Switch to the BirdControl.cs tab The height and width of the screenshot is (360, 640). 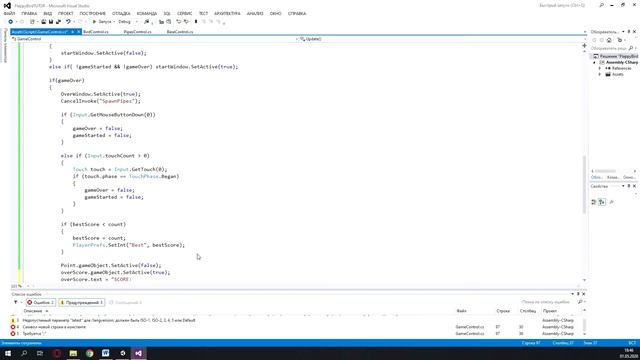pyautogui.click(x=96, y=32)
